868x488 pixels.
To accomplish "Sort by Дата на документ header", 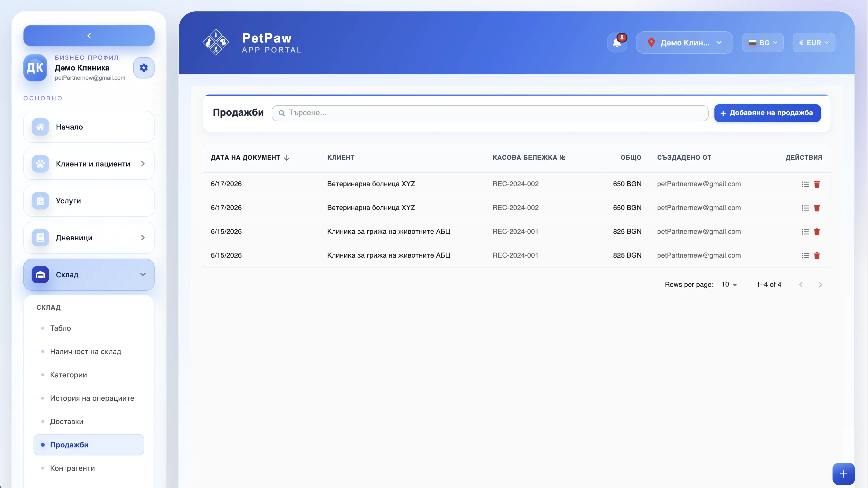I will pos(245,157).
